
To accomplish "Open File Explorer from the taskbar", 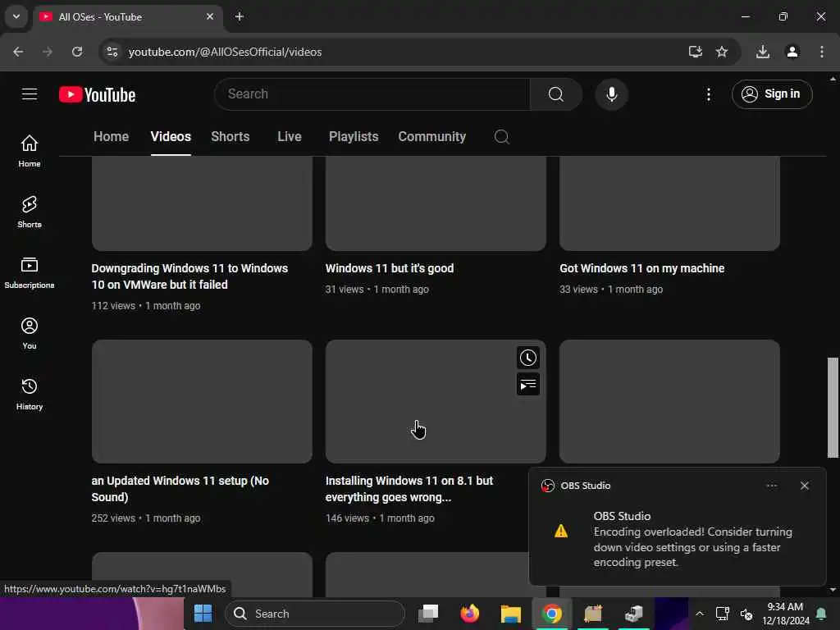I will coord(510,614).
